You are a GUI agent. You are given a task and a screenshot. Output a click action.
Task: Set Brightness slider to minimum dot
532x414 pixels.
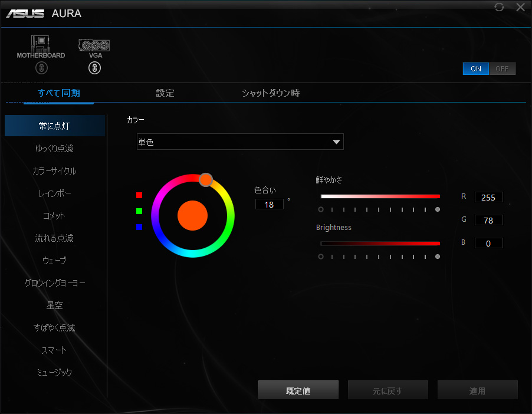click(321, 257)
